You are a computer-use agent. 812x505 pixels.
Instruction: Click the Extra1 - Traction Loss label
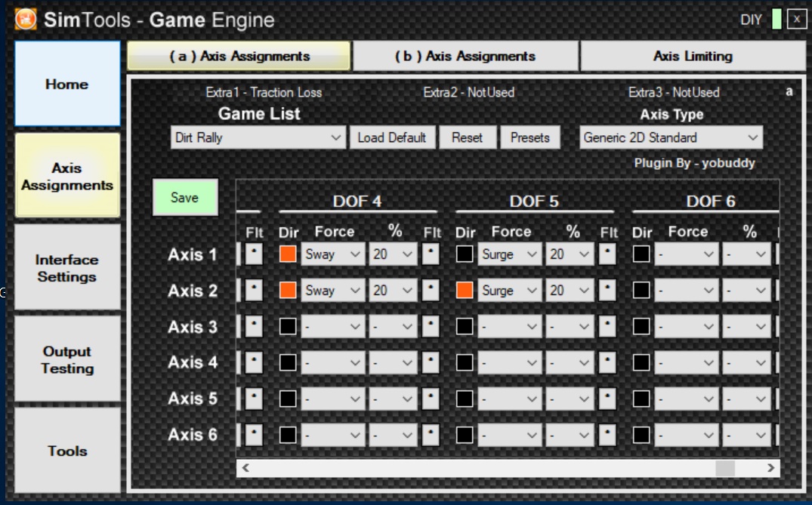(x=264, y=93)
